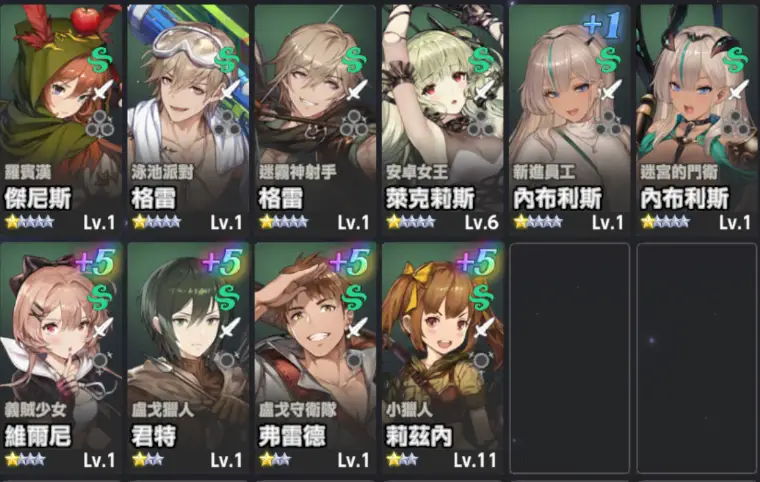Click green element icon on 弗雷德
Viewport: 760px width, 482px height.
coord(355,298)
